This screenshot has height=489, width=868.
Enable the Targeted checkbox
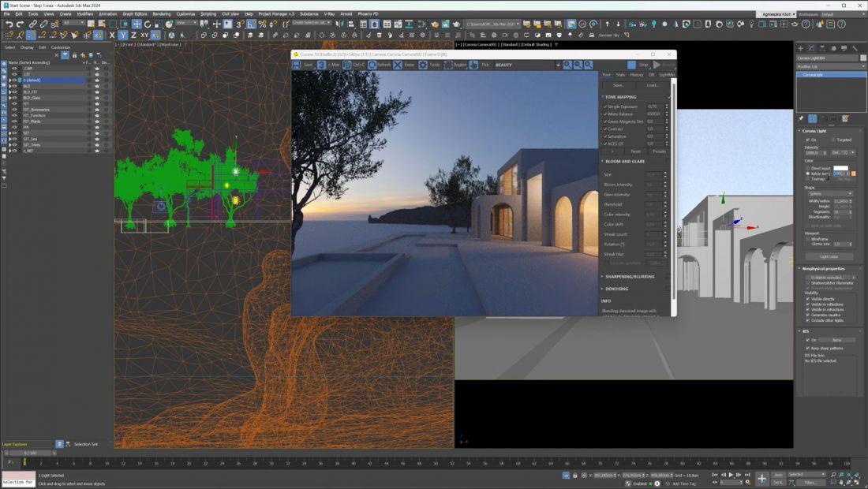834,140
